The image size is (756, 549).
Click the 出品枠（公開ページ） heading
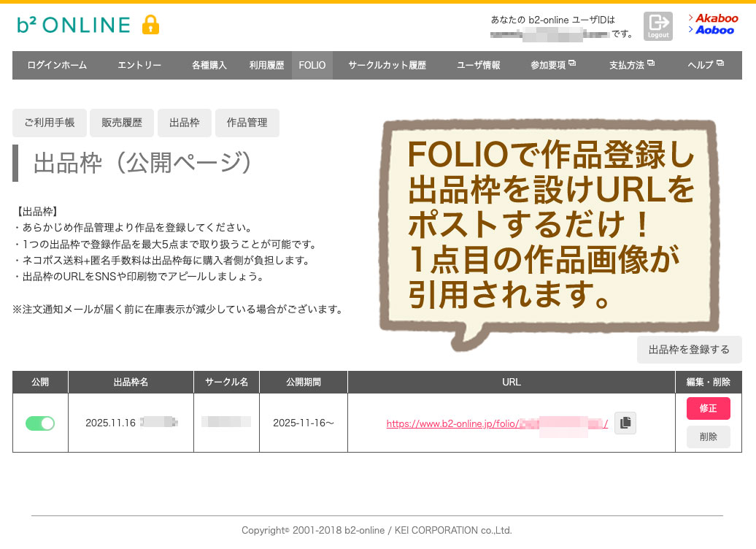142,163
